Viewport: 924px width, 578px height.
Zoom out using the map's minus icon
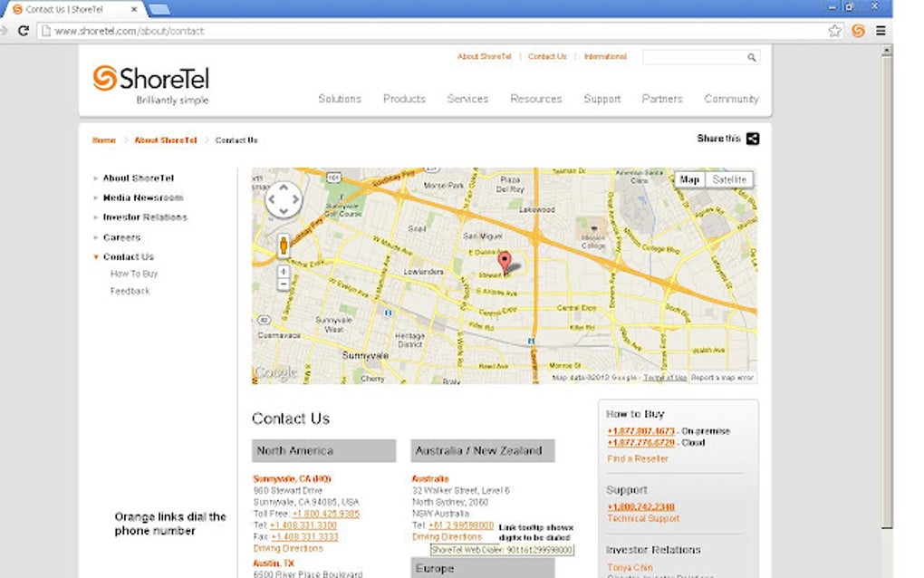284,284
